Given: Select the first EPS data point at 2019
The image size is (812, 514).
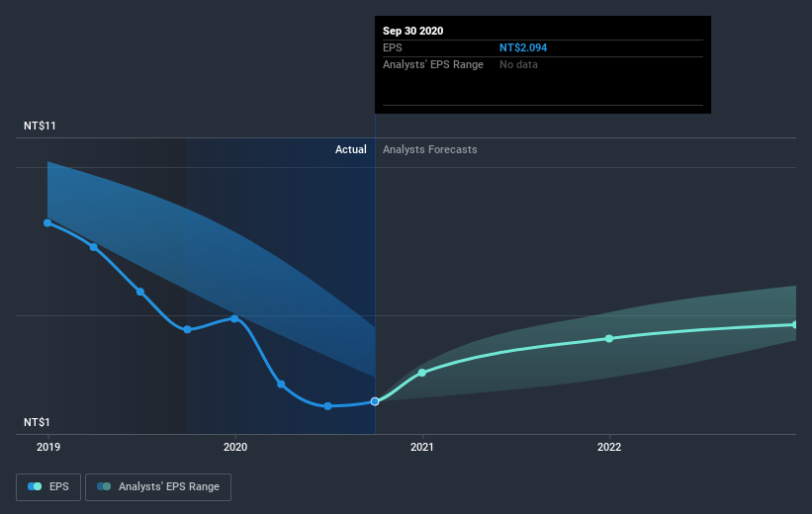Looking at the screenshot, I should [47, 222].
